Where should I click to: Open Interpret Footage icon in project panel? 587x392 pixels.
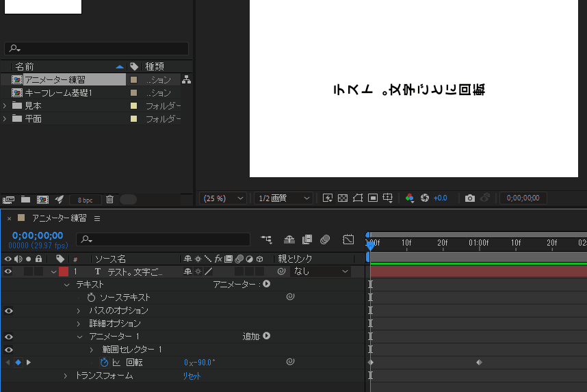click(8, 200)
